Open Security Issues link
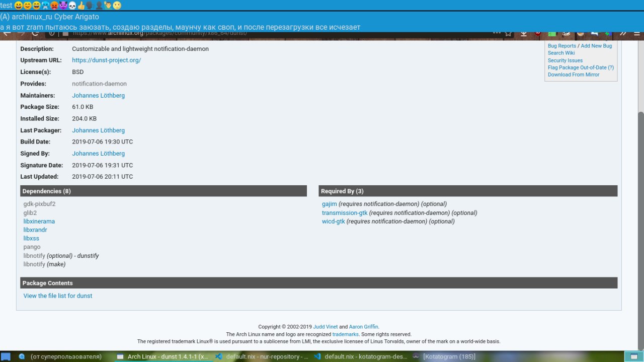The height and width of the screenshot is (362, 644). coord(566,60)
